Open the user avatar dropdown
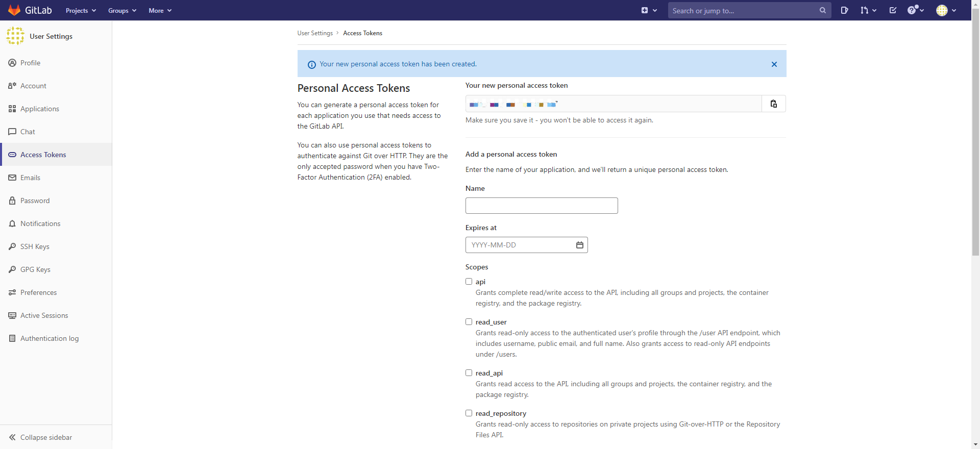Image resolution: width=980 pixels, height=449 pixels. (946, 10)
